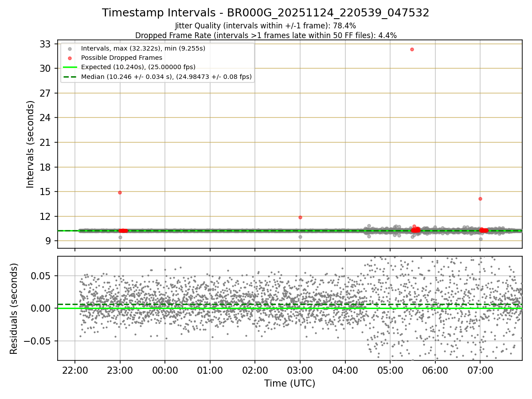Click the Intervals (seconds) y-axis label
Image resolution: width=532 pixels, height=399 pixels.
pos(30,144)
